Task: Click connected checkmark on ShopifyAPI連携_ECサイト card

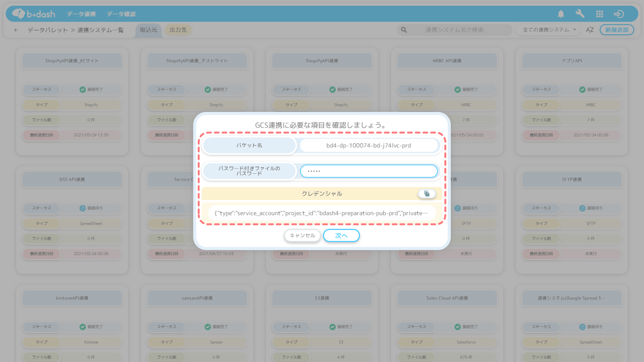Action: coord(83,89)
